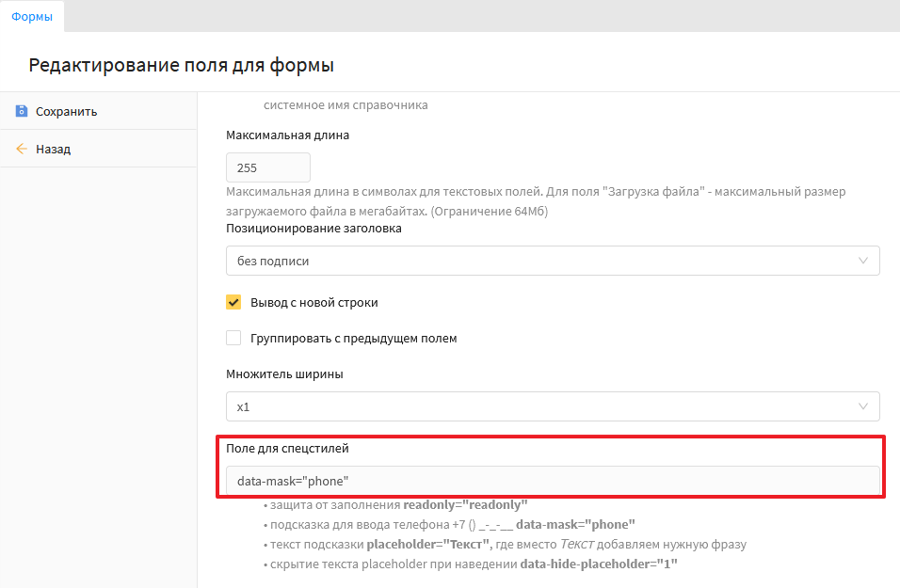900x588 pixels.
Task: Click the orange back arrow icon
Action: click(22, 149)
